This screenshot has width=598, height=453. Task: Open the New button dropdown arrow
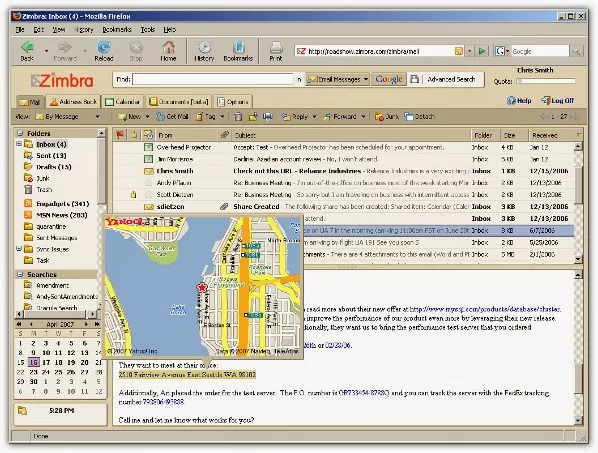pyautogui.click(x=148, y=117)
